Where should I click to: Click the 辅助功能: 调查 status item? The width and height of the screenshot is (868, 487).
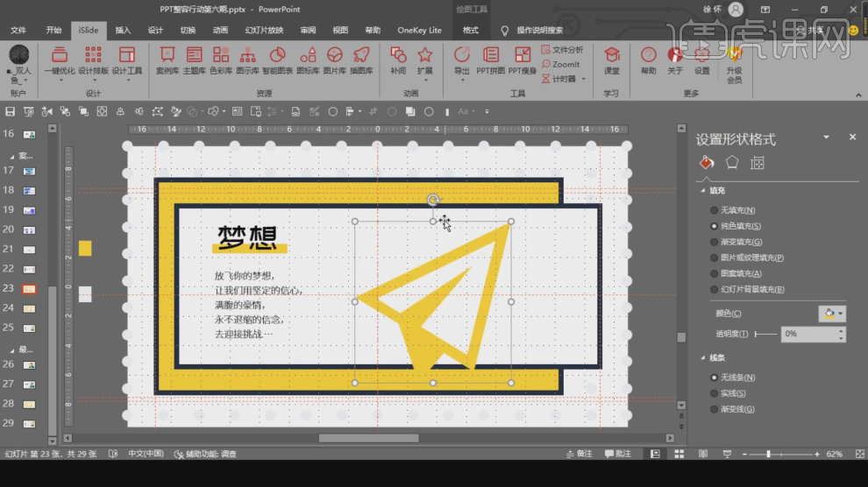pyautogui.click(x=205, y=454)
